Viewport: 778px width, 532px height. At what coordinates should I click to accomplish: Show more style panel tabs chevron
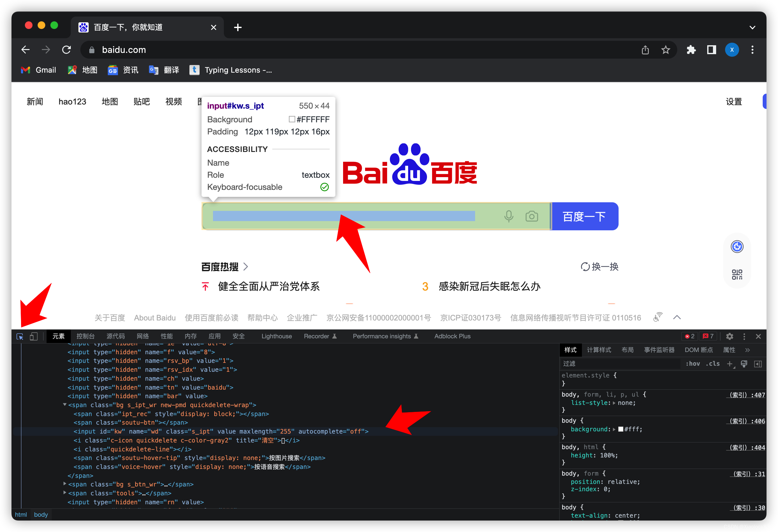[x=747, y=350]
